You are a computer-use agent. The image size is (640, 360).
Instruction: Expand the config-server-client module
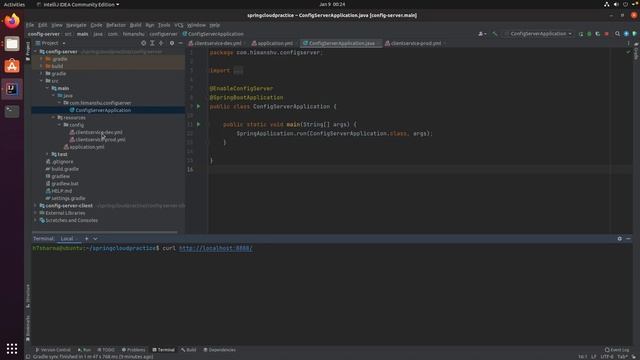click(x=36, y=206)
